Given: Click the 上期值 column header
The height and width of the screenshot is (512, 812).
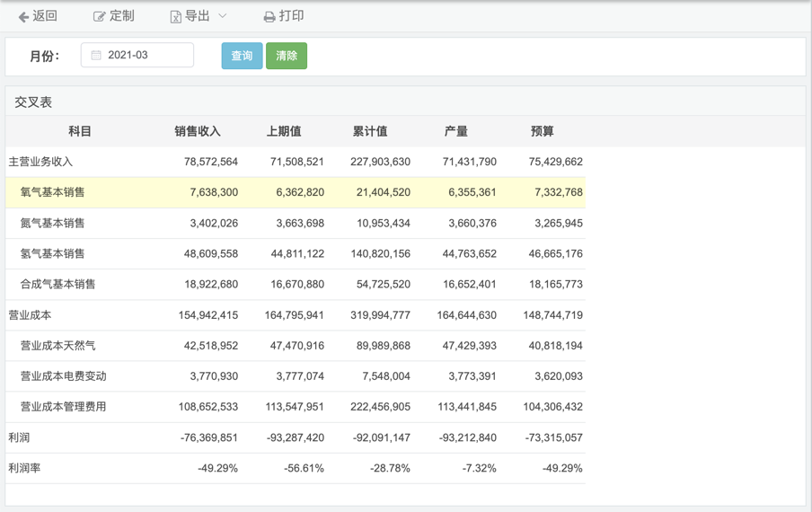Looking at the screenshot, I should tap(284, 131).
